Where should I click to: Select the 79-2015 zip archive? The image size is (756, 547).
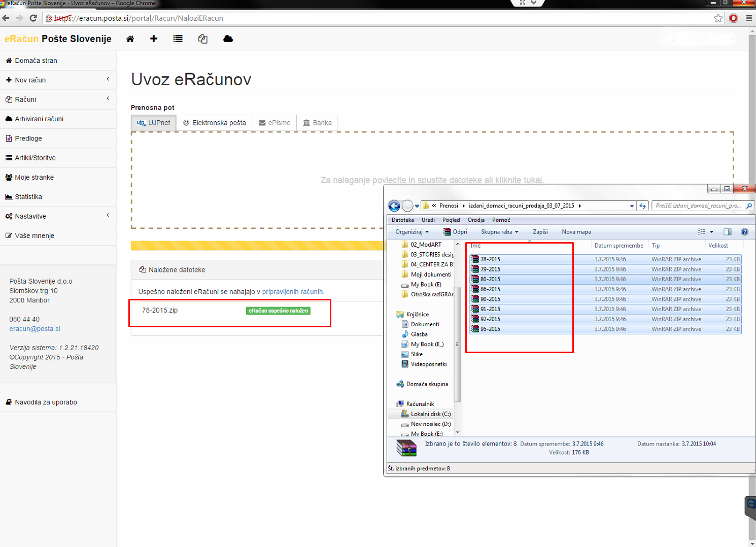click(x=605, y=269)
